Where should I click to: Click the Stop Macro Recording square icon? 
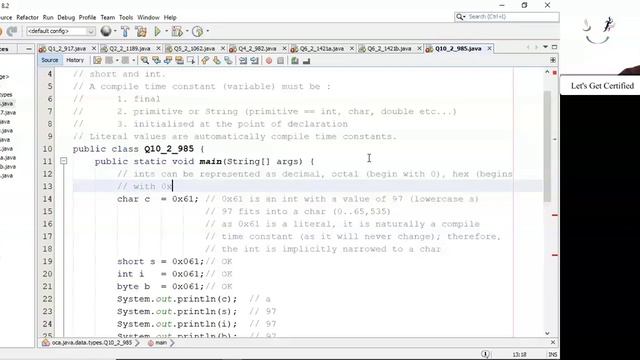click(x=280, y=60)
